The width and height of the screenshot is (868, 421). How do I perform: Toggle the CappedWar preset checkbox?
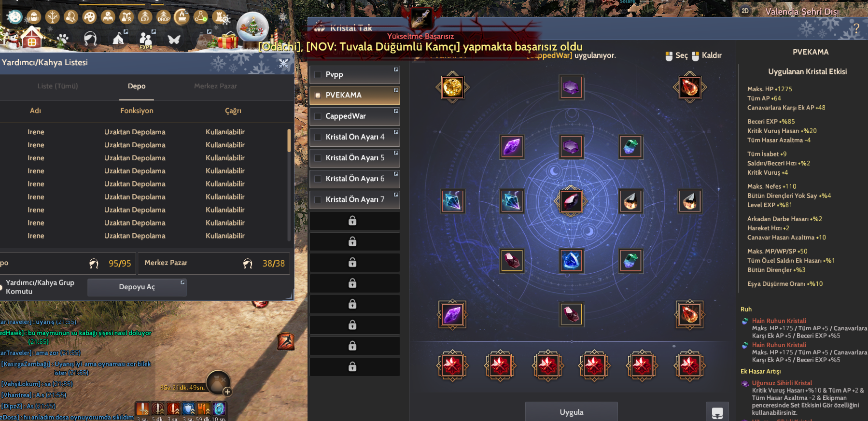pyautogui.click(x=318, y=116)
